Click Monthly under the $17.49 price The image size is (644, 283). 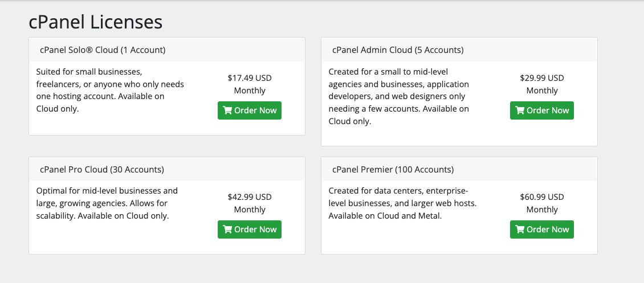click(x=250, y=91)
